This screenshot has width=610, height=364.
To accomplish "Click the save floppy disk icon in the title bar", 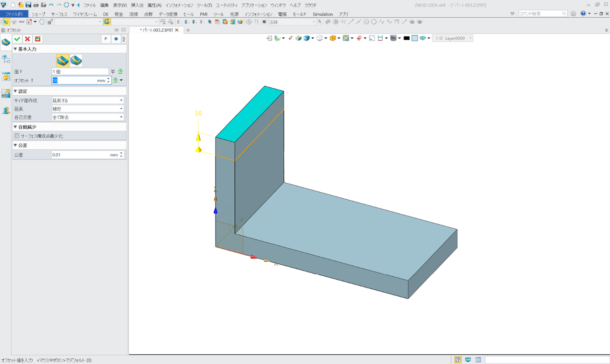I will click(x=28, y=5).
